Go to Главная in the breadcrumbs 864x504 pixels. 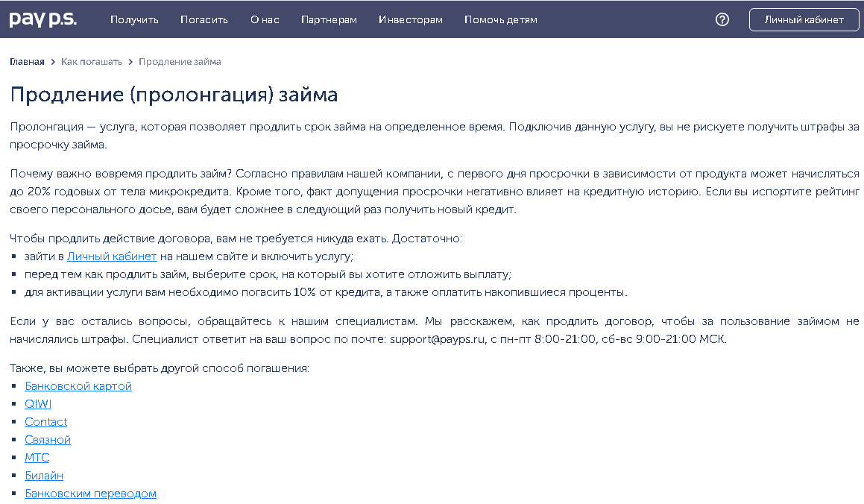(27, 62)
